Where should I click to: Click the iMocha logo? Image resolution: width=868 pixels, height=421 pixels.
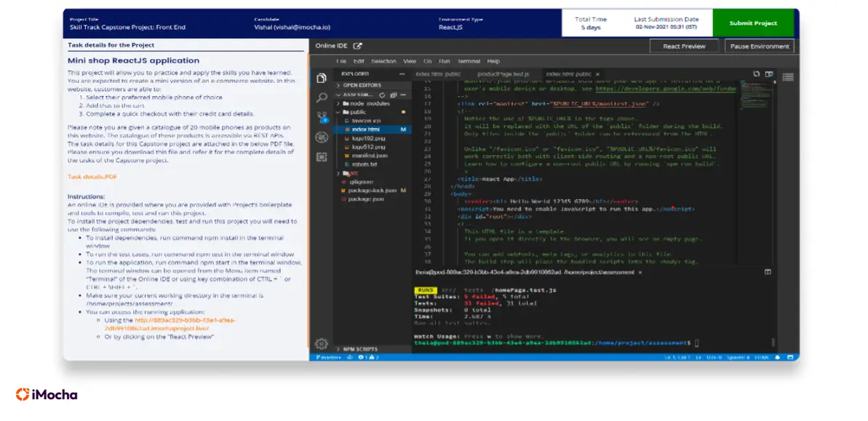47,394
